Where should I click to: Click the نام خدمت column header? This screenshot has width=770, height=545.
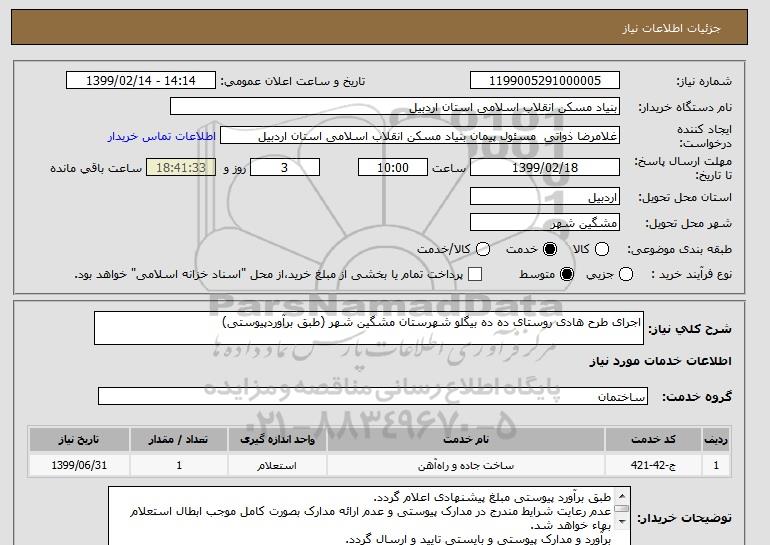(x=466, y=439)
